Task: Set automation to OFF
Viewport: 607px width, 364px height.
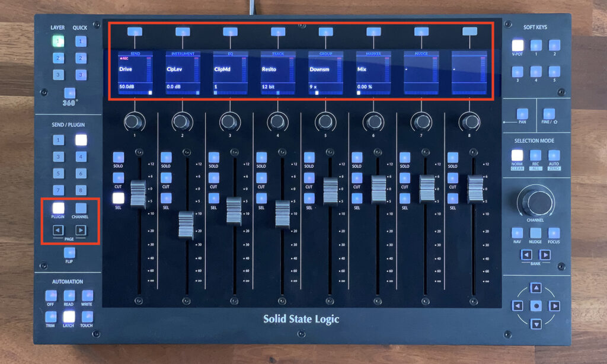Action: pyautogui.click(x=51, y=295)
